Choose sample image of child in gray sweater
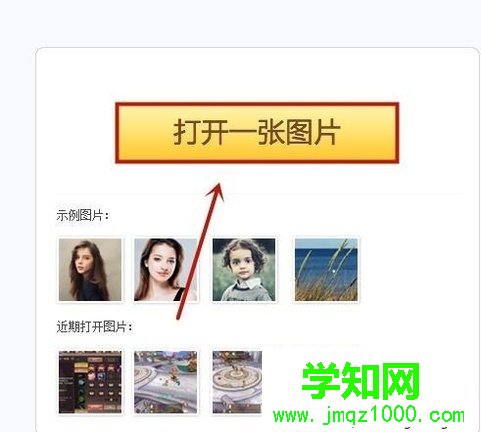The height and width of the screenshot is (432, 481). 244,270
